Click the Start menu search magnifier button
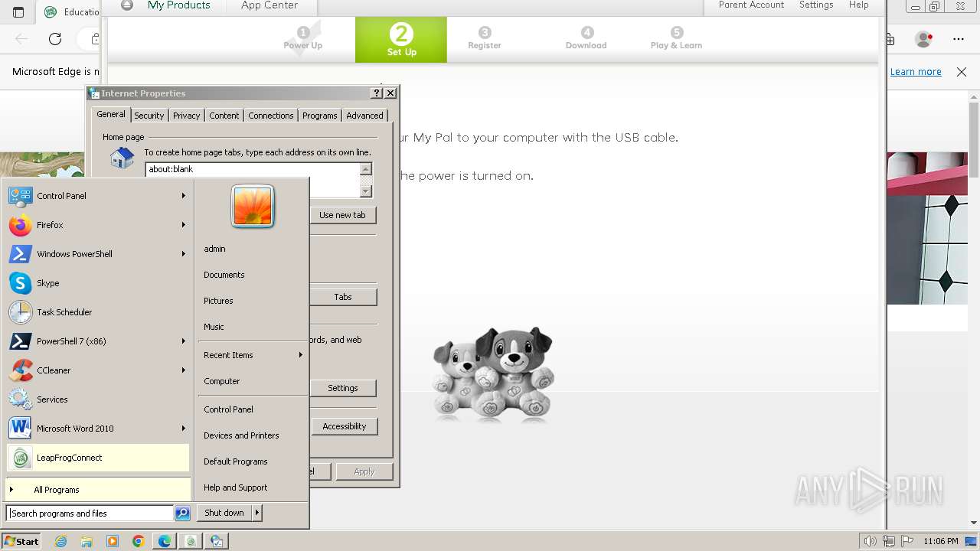Viewport: 980px width, 551px height. pyautogui.click(x=182, y=514)
